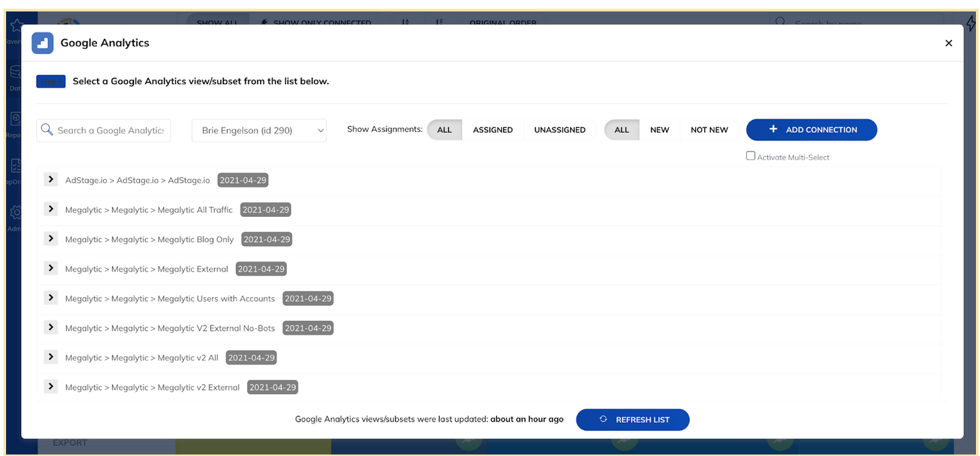Click the Google Analytics logo icon in the dialog header
The width and height of the screenshot is (980, 456).
click(x=42, y=43)
